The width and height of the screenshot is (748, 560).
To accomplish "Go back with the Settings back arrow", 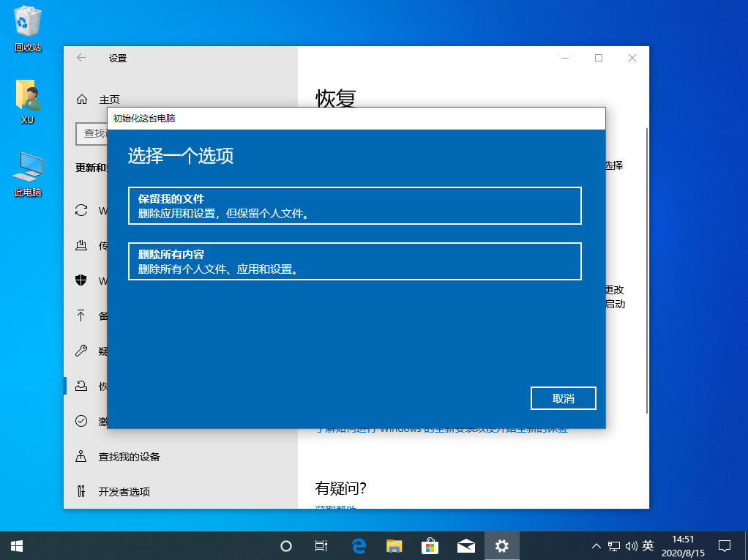I will 81,58.
